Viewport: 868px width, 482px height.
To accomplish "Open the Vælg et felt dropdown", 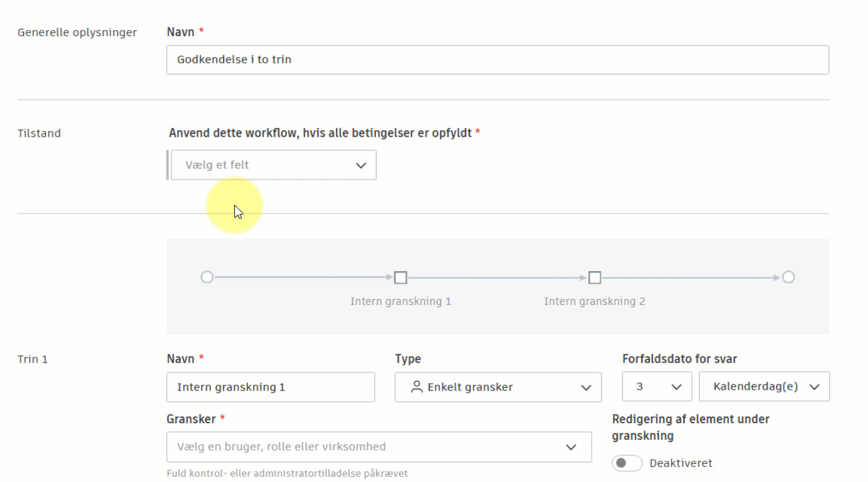I will point(273,164).
